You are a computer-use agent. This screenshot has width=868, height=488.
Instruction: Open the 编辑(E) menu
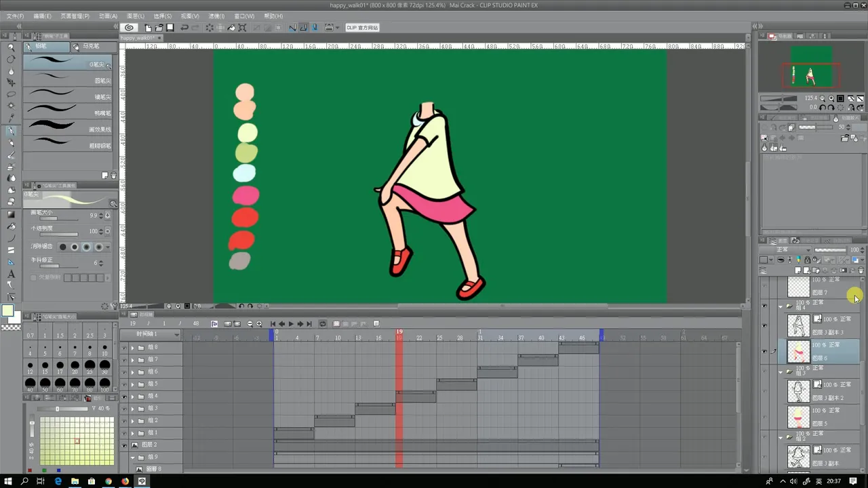pos(42,16)
